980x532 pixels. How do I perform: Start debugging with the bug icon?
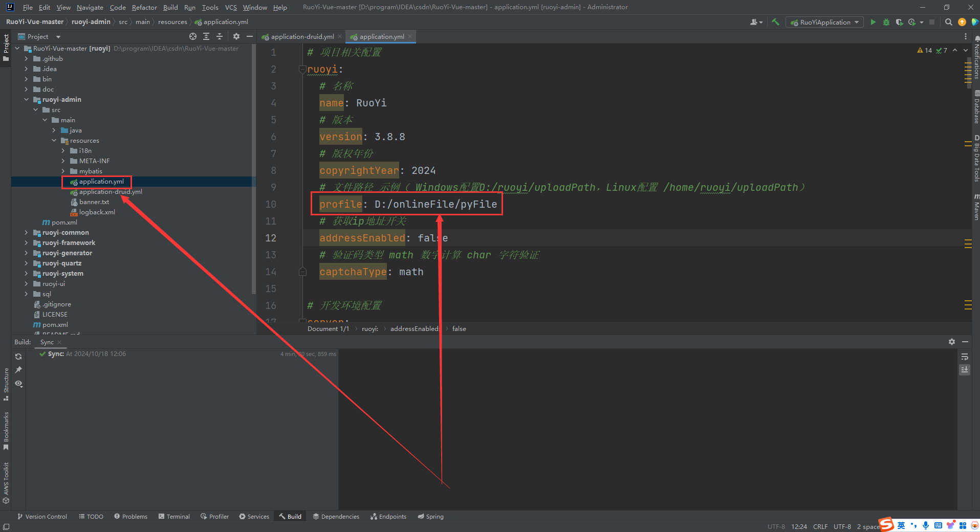pos(886,22)
